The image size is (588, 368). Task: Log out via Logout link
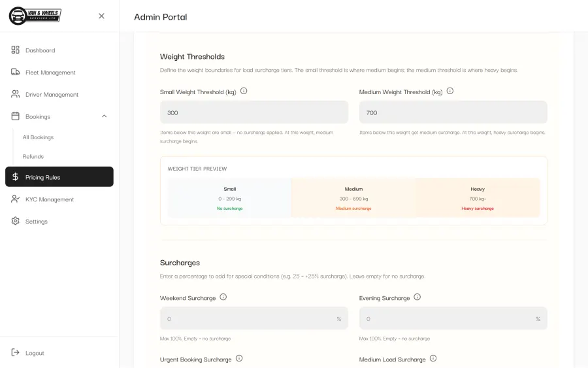coord(35,353)
